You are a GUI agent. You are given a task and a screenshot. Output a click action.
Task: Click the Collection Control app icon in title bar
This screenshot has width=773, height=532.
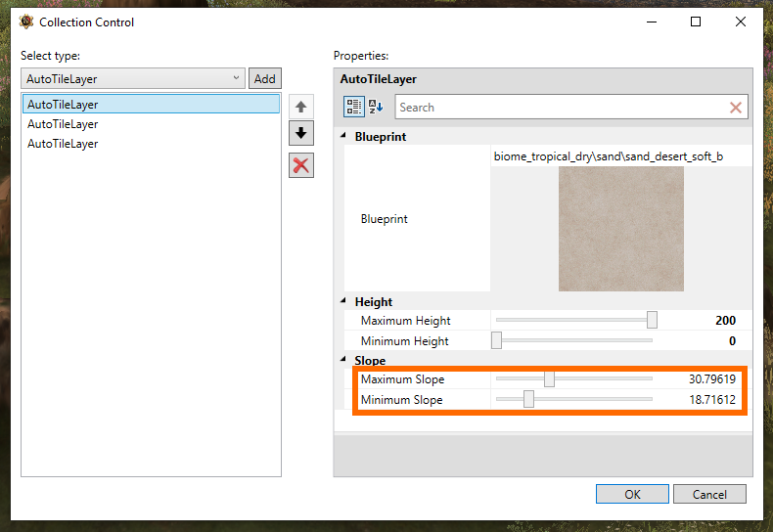(x=26, y=22)
